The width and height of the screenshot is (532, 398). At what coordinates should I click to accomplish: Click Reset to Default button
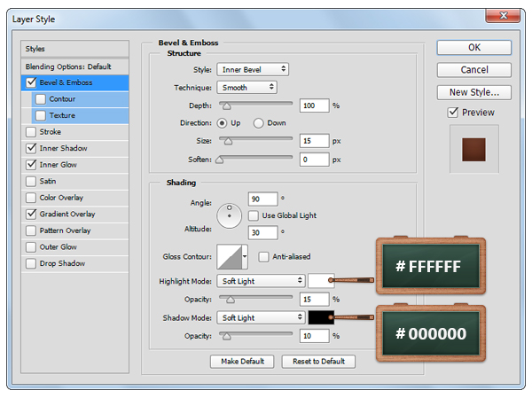coord(318,362)
